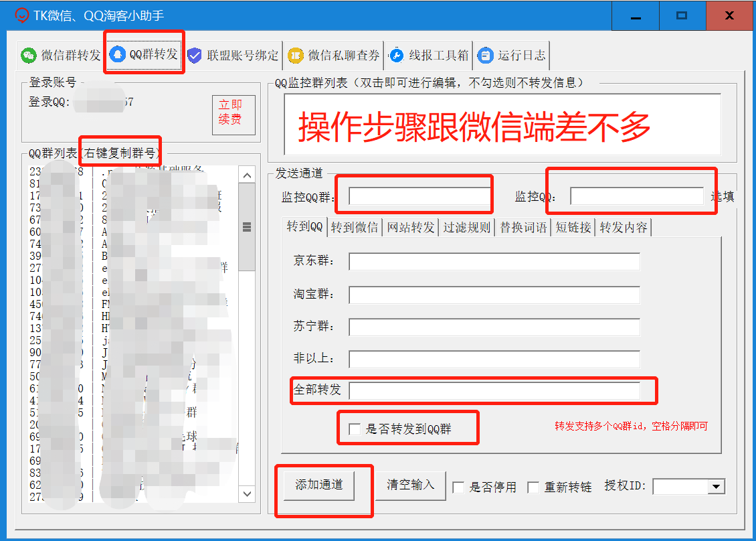Click into the 全部转发 text field
This screenshot has height=541, width=756.
tap(494, 390)
